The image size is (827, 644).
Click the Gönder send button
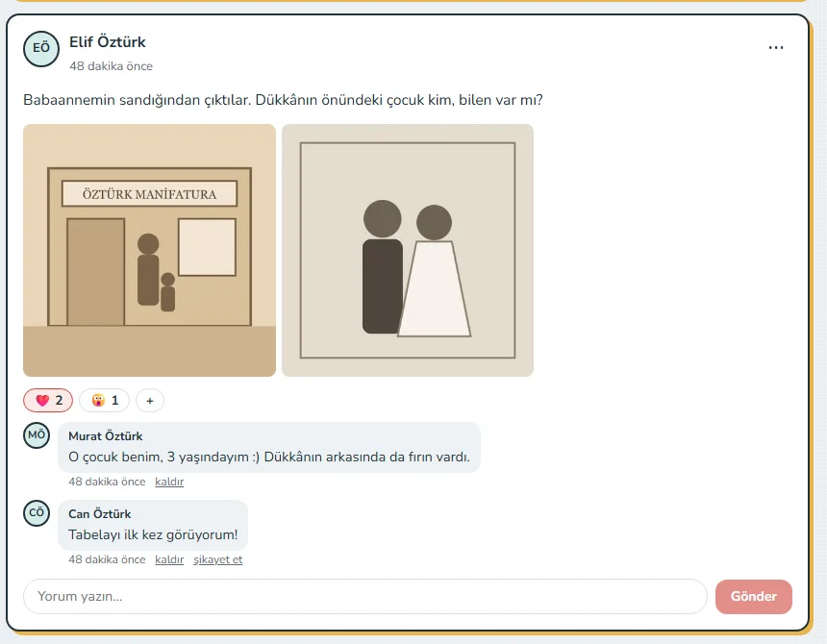(x=754, y=597)
